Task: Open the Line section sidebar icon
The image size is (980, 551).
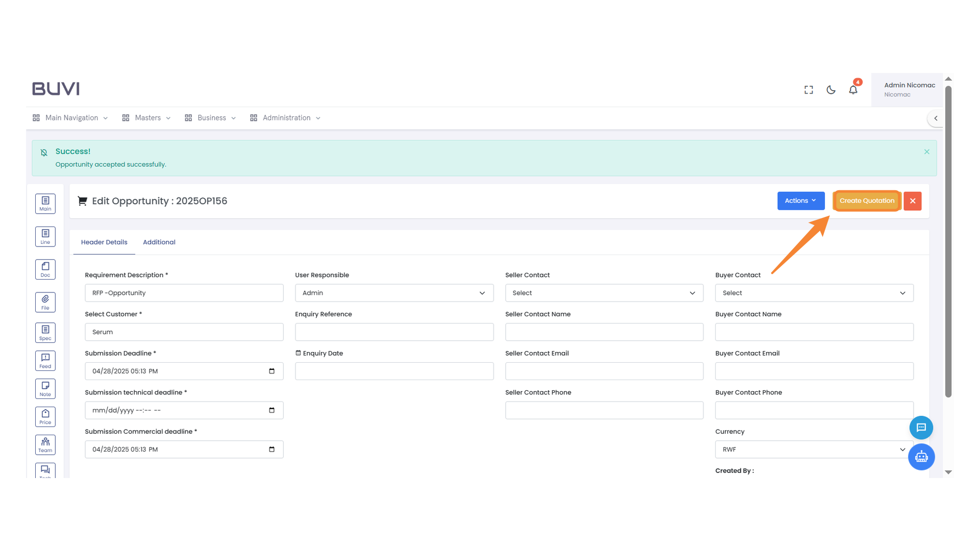Action: pyautogui.click(x=45, y=236)
